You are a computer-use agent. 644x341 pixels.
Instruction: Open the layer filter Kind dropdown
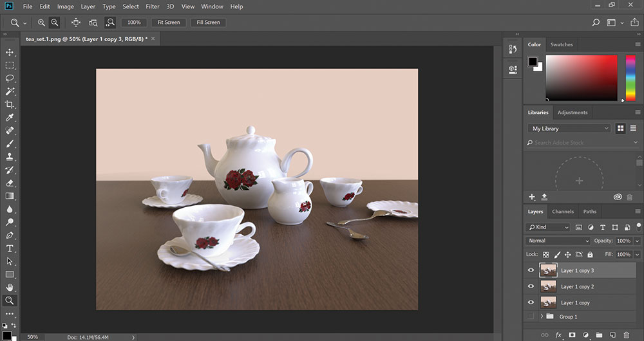[x=548, y=227]
